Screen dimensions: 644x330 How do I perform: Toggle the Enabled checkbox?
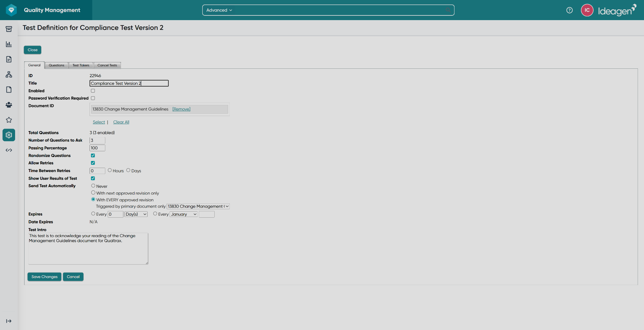pos(93,91)
